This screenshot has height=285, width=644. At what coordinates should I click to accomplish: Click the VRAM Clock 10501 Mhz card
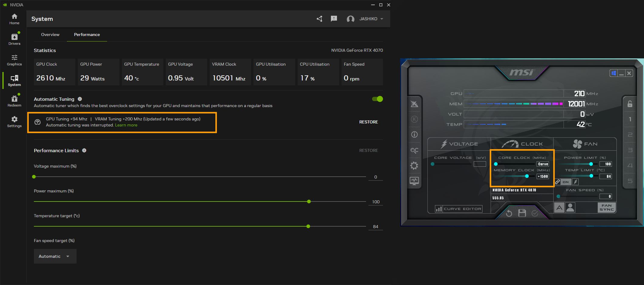pyautogui.click(x=230, y=72)
